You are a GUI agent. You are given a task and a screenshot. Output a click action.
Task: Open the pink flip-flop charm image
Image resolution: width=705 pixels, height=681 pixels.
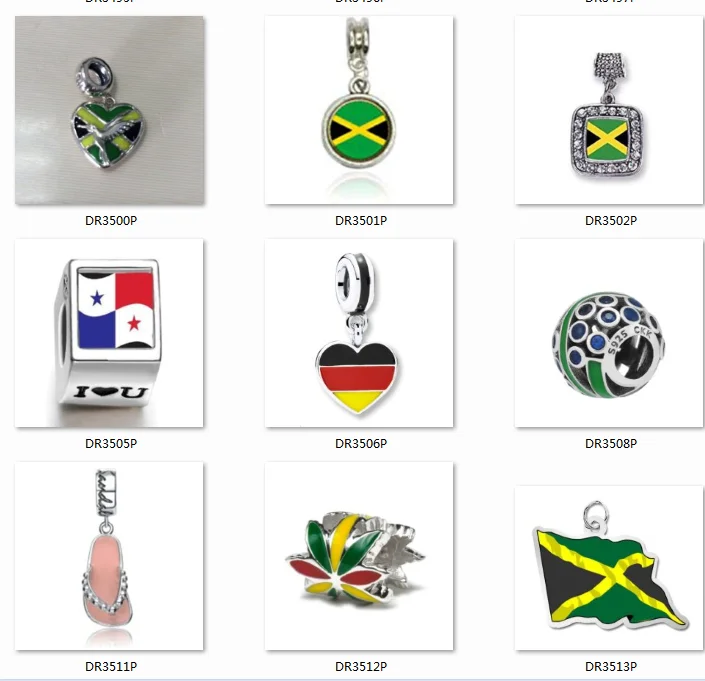(109, 556)
